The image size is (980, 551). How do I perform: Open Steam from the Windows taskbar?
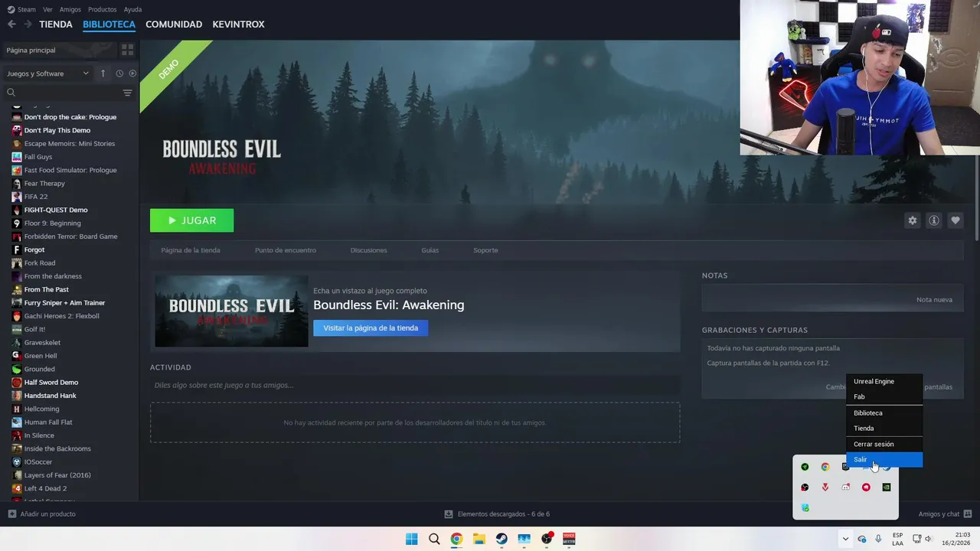click(501, 539)
